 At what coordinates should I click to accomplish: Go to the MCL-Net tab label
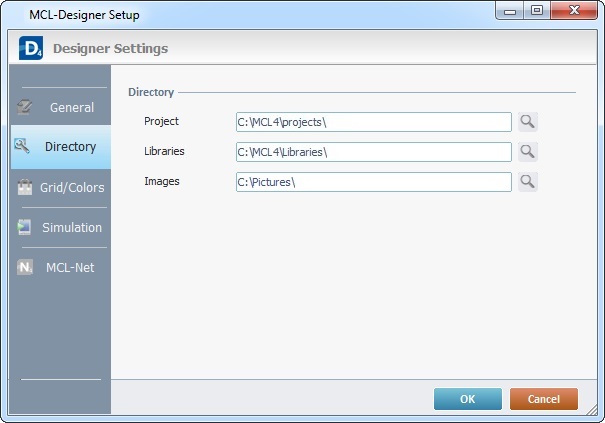[x=70, y=267]
